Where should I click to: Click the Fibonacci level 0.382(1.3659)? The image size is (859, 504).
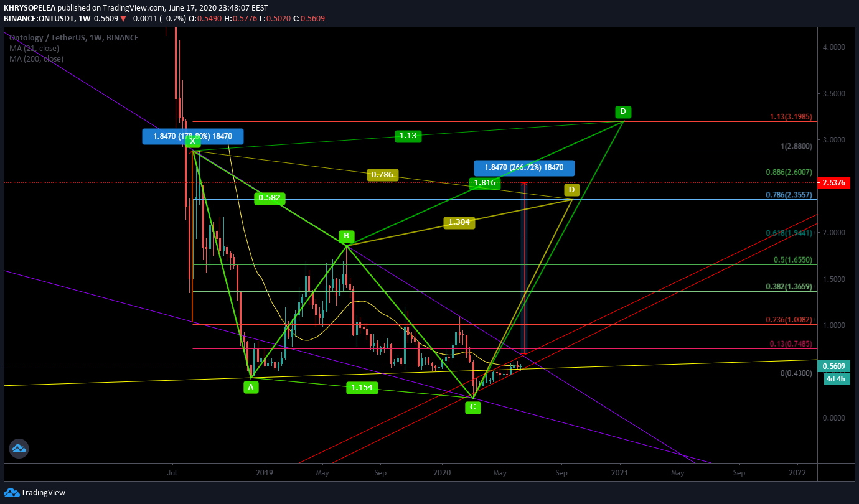click(788, 287)
